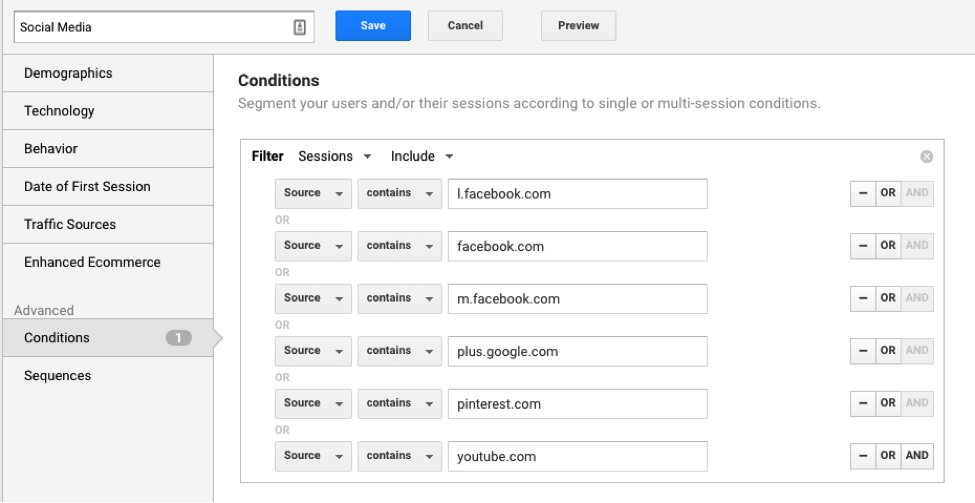Remove the filter with the X icon
The image size is (975, 503).
click(x=926, y=157)
